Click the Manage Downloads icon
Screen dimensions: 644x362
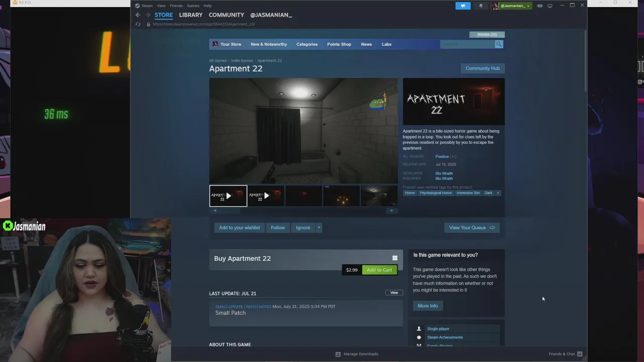tap(338, 354)
